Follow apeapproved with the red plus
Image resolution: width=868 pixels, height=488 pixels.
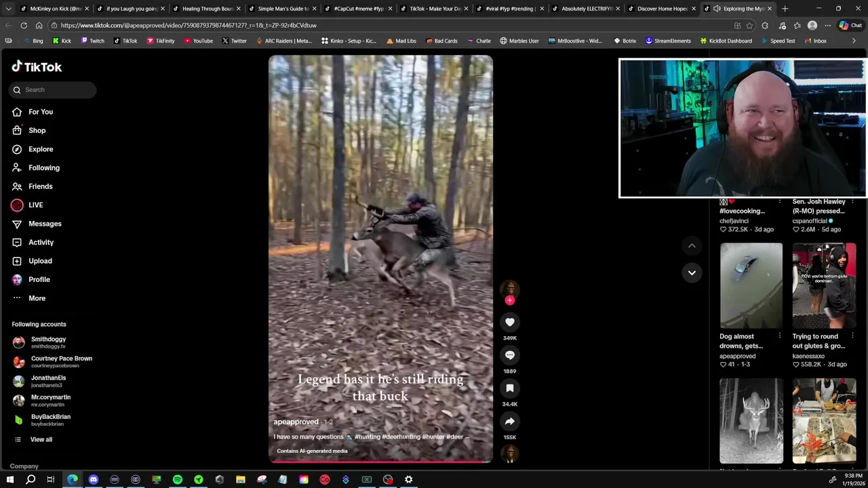pyautogui.click(x=510, y=300)
